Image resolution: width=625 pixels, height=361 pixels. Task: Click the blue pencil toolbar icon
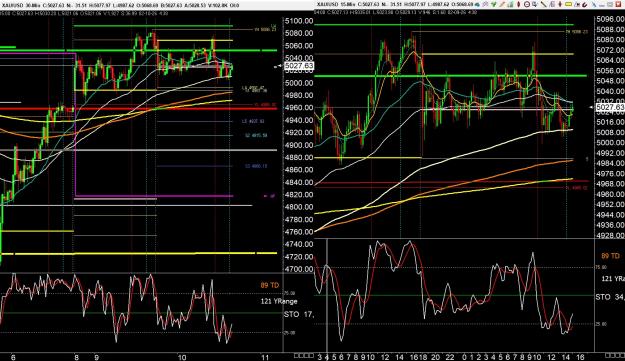coord(594,4)
